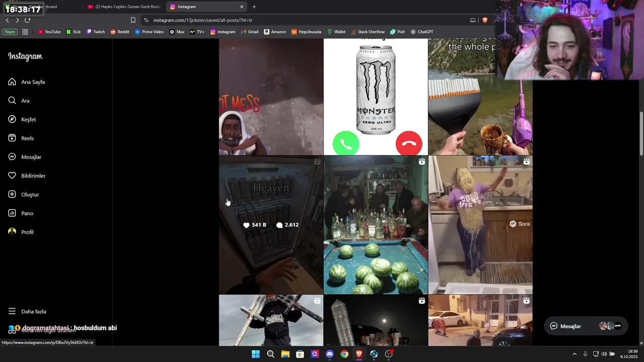Open the Pano dashboard icon
This screenshot has width=644, height=362.
point(12,213)
